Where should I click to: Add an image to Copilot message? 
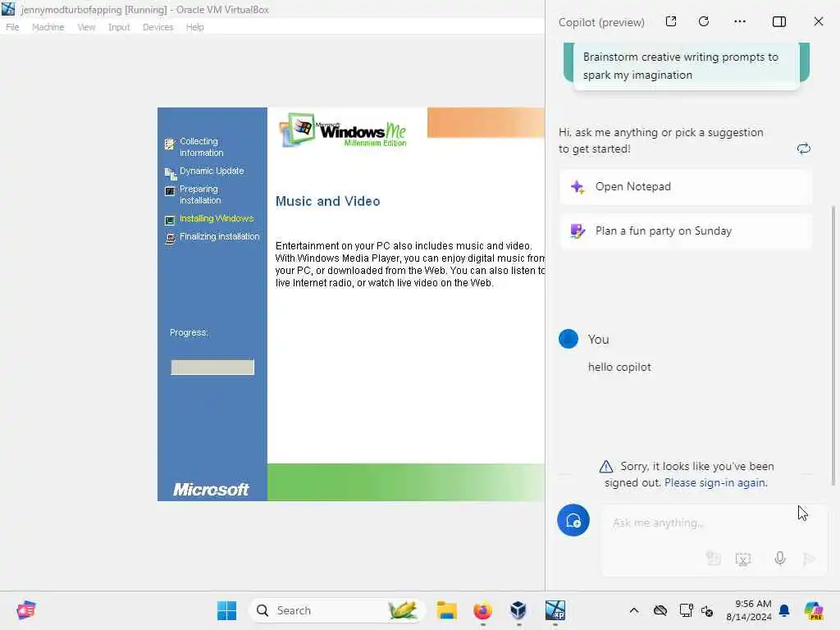tap(713, 558)
